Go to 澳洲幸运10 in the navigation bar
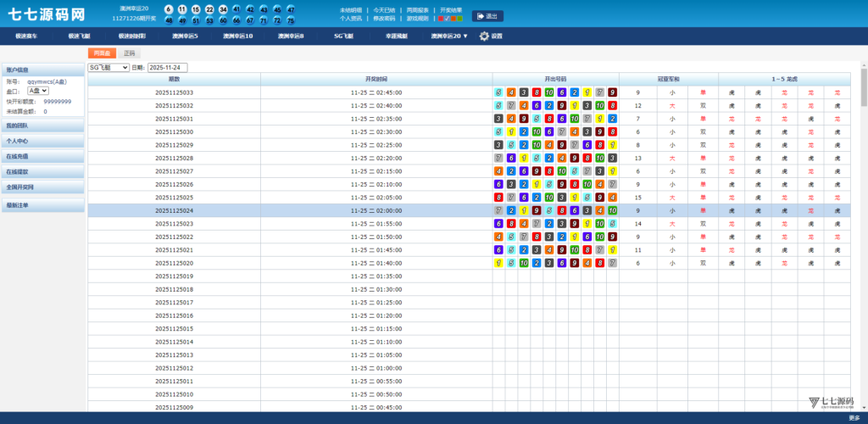Image resolution: width=868 pixels, height=424 pixels. (237, 36)
